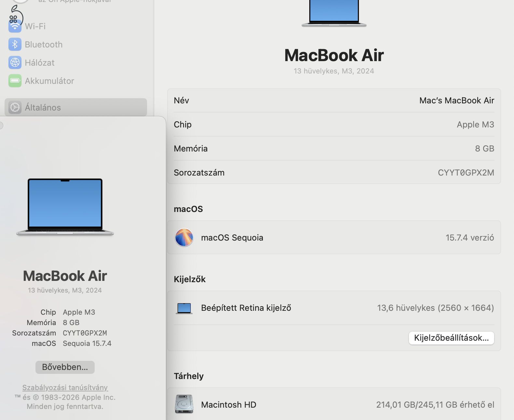Click 8 GB in About window
Image resolution: width=514 pixels, height=420 pixels.
71,322
